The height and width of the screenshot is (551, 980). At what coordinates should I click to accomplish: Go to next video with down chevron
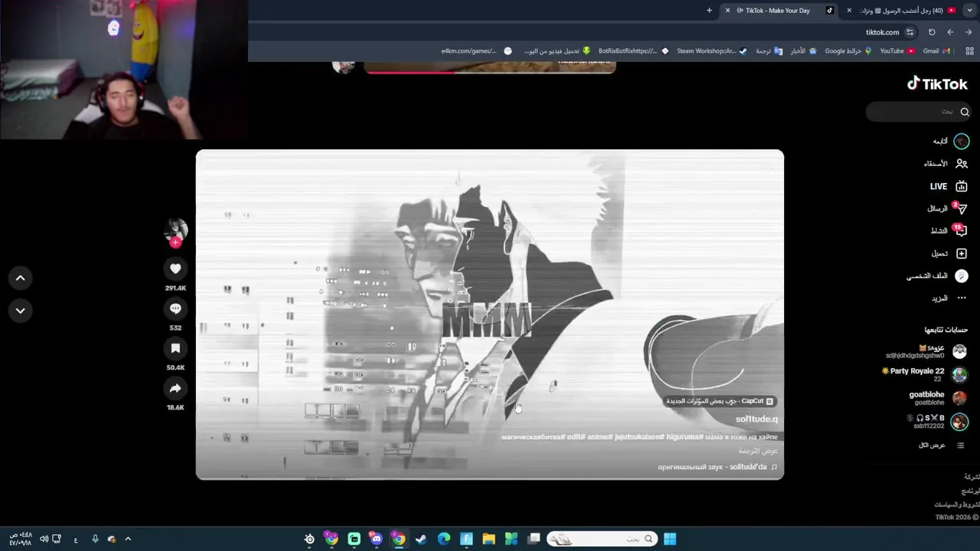click(21, 311)
